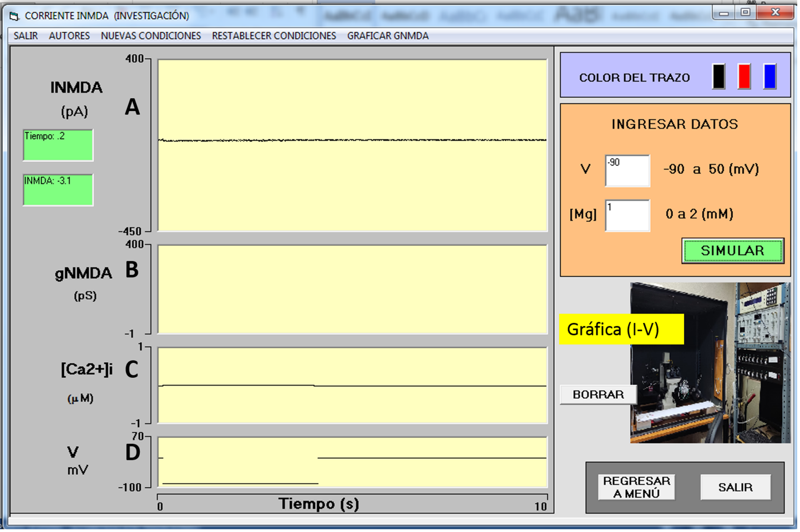Open the SALIR menu item
This screenshot has width=800, height=532.
(26, 36)
